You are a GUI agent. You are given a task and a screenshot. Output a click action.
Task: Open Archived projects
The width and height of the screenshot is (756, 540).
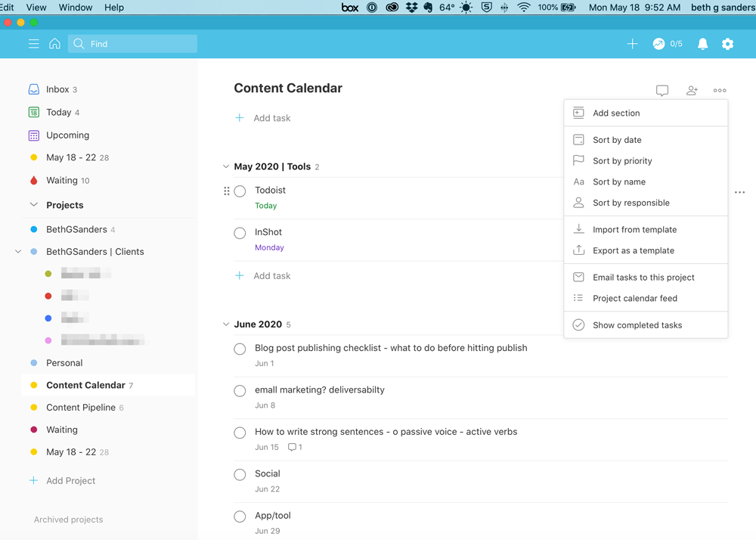[69, 520]
